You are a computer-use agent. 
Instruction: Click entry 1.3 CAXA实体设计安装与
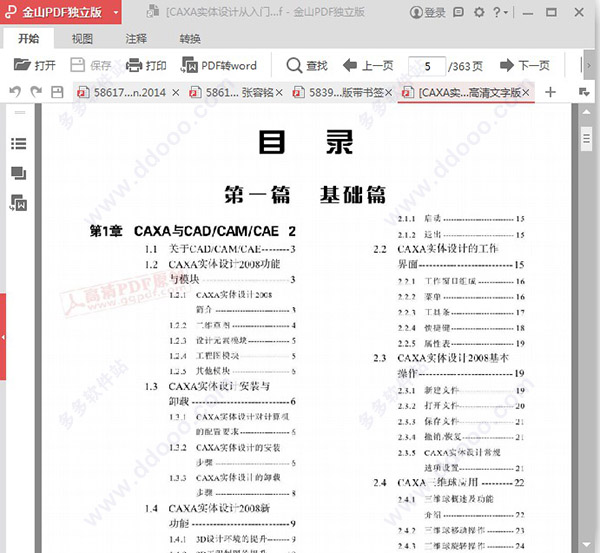207,387
